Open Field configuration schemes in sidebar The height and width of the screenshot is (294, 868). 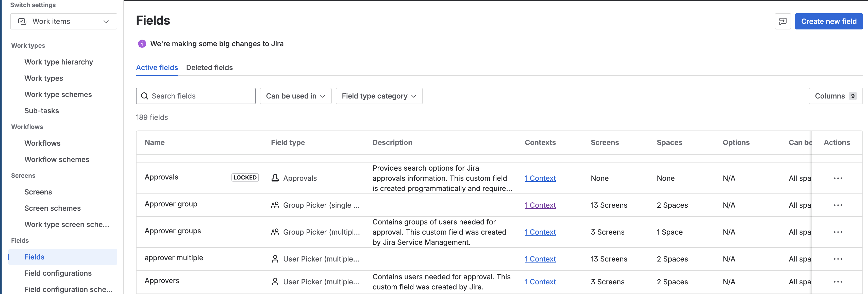pos(69,289)
